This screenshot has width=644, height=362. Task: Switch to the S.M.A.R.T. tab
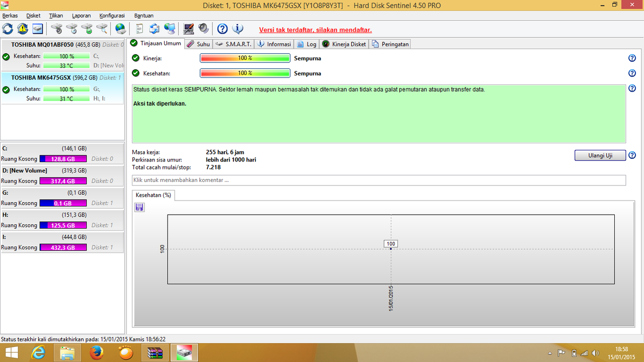[233, 44]
